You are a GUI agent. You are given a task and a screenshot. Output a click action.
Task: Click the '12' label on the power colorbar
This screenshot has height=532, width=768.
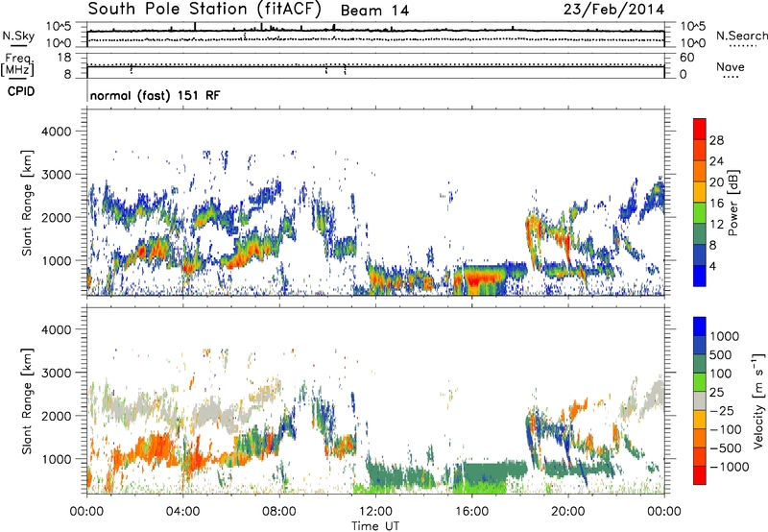click(716, 225)
